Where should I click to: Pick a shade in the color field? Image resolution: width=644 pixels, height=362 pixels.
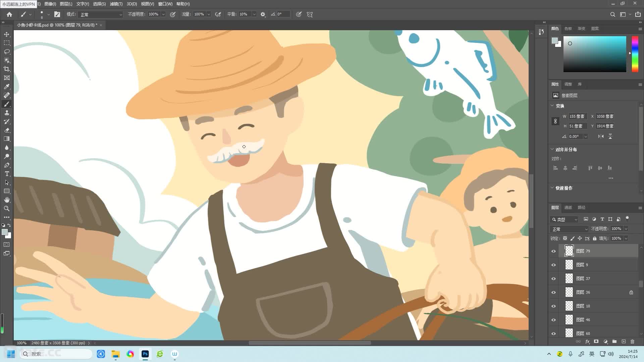[x=595, y=54]
